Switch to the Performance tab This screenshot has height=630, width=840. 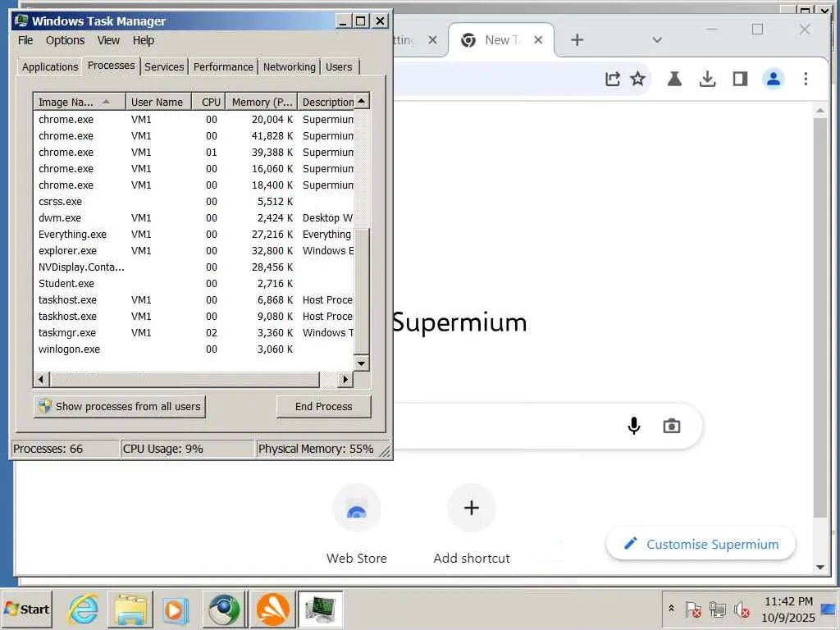[x=223, y=67]
